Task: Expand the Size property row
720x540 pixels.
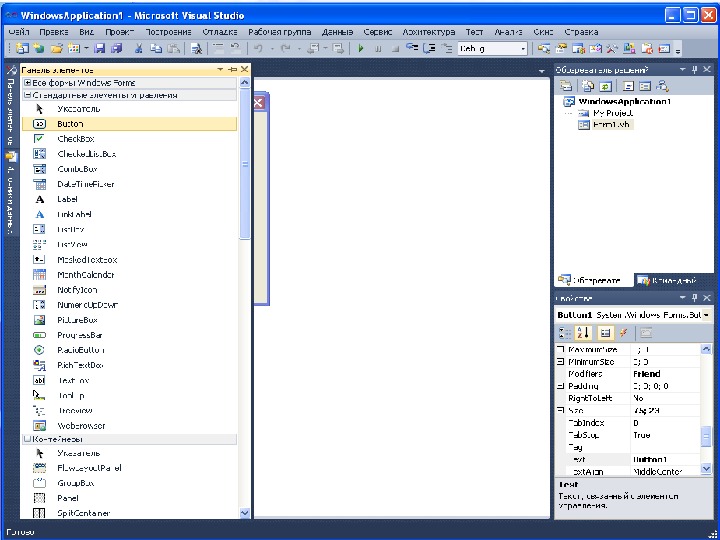Action: coord(561,411)
